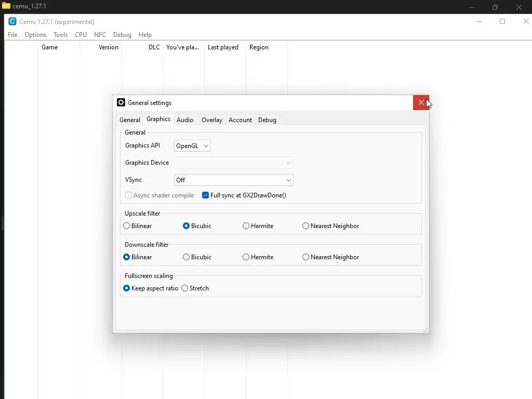
Task: Switch to the General tab
Action: (129, 120)
